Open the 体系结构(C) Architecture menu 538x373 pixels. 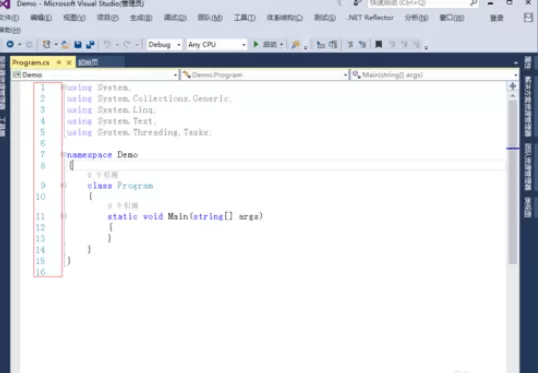coord(285,18)
